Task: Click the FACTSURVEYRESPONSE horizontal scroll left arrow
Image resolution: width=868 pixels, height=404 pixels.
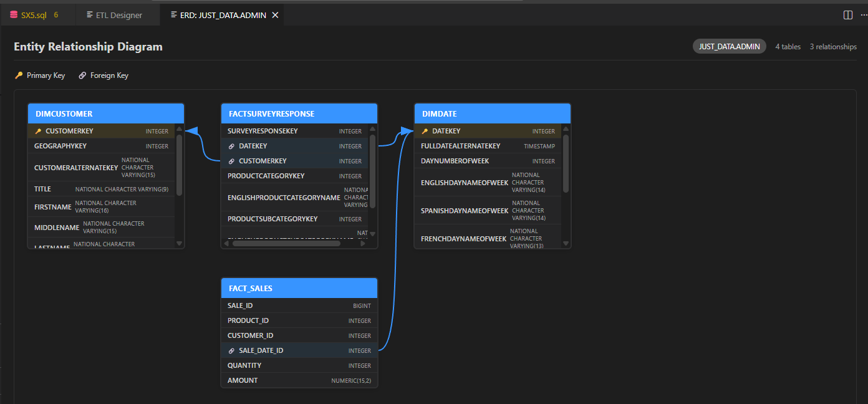Action: coord(226,244)
